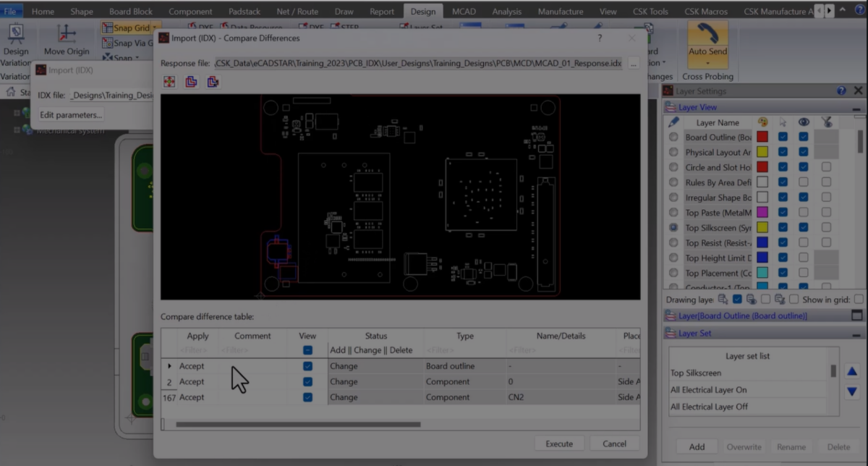The height and width of the screenshot is (466, 868).
Task: Click the Execute button
Action: click(x=559, y=443)
